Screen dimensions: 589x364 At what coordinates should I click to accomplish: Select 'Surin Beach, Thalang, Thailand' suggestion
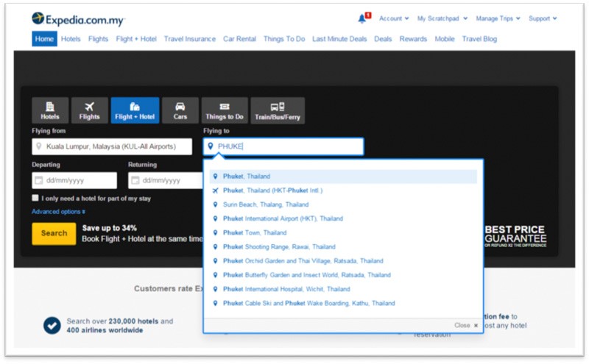click(x=343, y=204)
